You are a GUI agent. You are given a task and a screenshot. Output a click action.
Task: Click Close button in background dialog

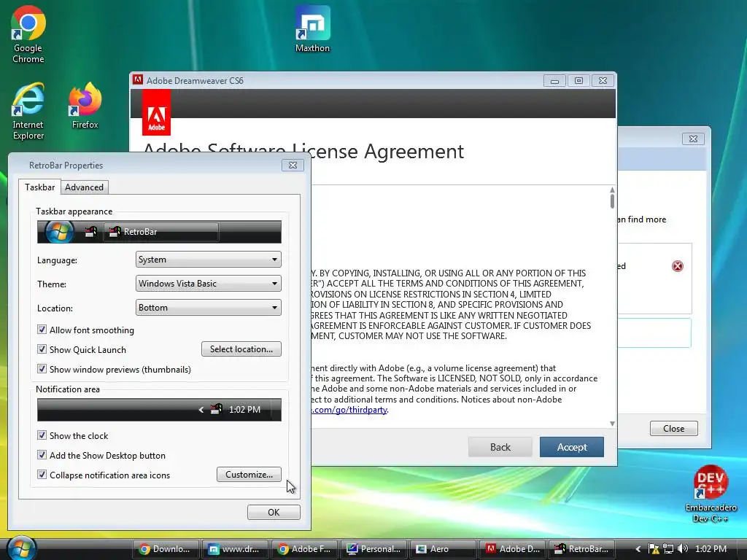tap(673, 429)
